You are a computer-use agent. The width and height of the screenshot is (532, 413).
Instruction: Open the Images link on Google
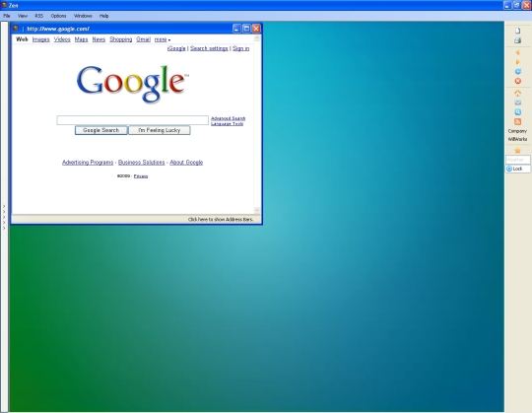click(x=40, y=39)
